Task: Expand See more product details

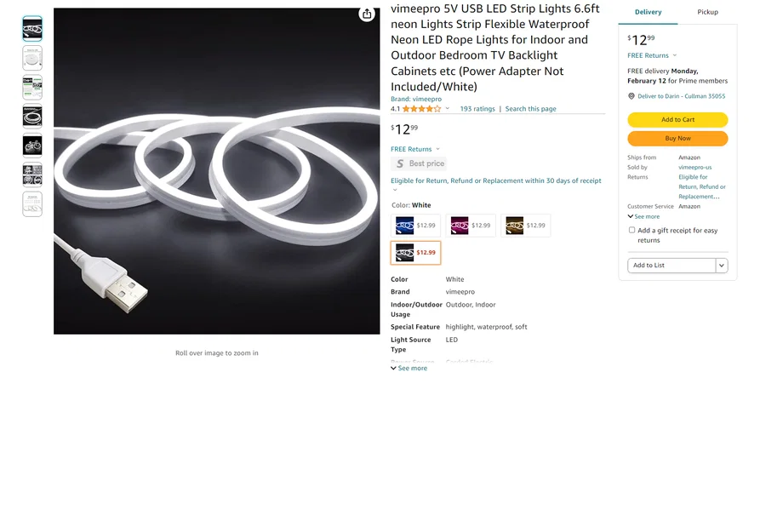Action: coord(409,368)
